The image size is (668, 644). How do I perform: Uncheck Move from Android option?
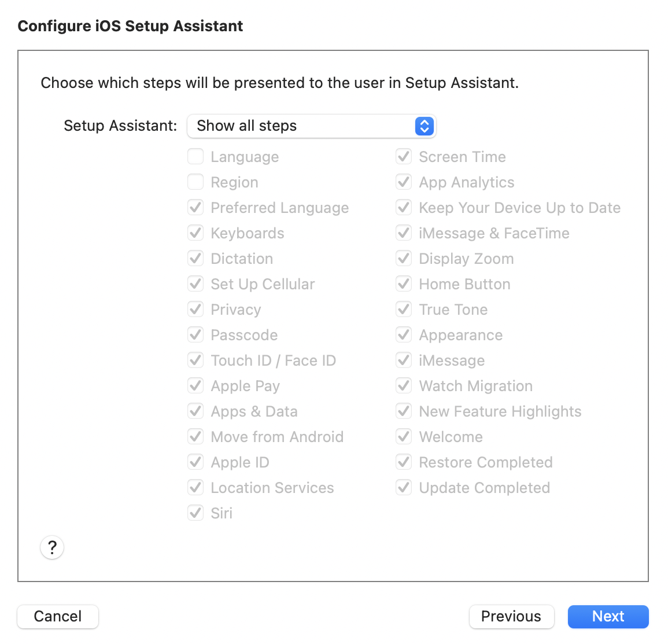click(195, 436)
